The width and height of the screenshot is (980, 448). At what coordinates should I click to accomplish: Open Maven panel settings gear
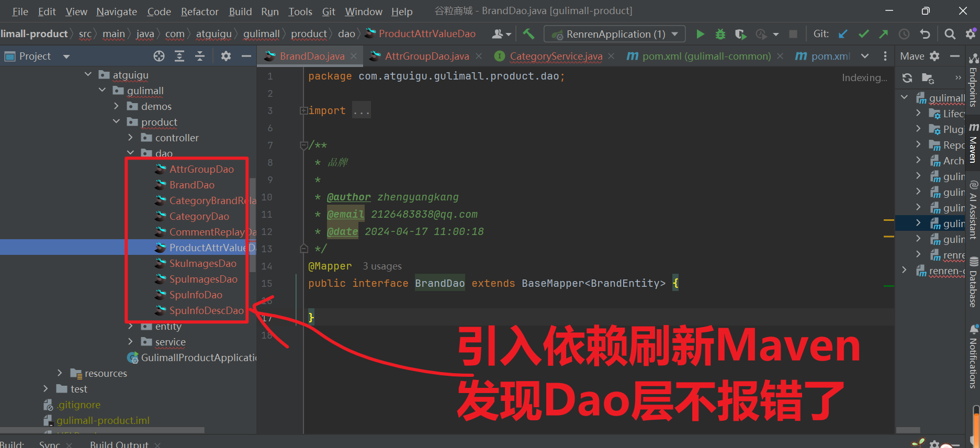tap(935, 56)
